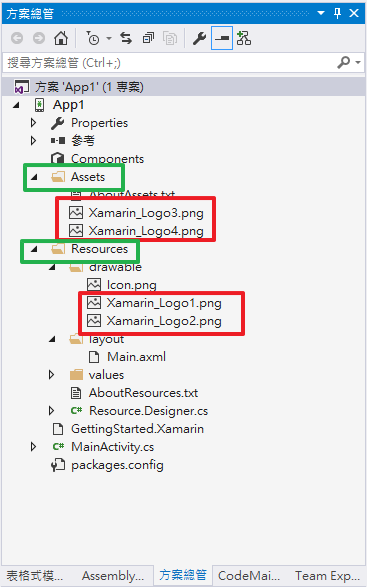Click the Back navigation arrow icon
The height and width of the screenshot is (587, 367).
tap(17, 38)
